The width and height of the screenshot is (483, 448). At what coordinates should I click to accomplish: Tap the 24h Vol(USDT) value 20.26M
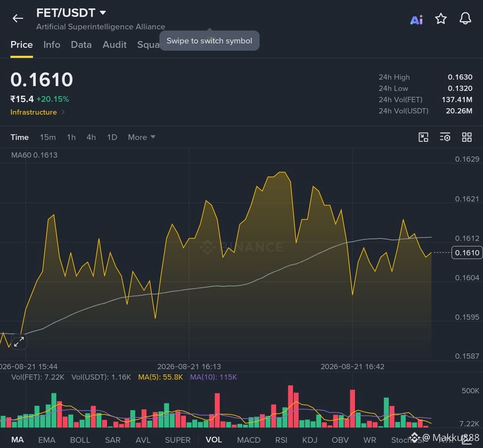click(x=459, y=111)
